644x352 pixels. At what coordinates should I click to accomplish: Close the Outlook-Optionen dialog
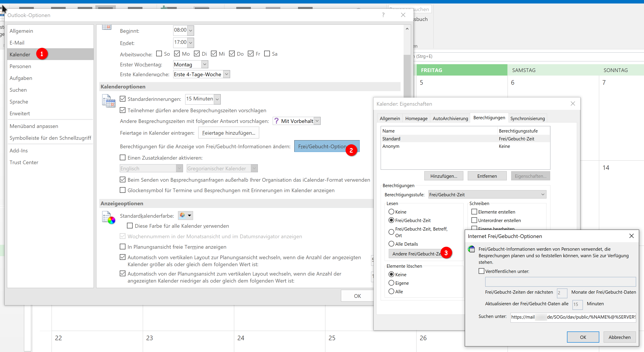[x=403, y=15]
